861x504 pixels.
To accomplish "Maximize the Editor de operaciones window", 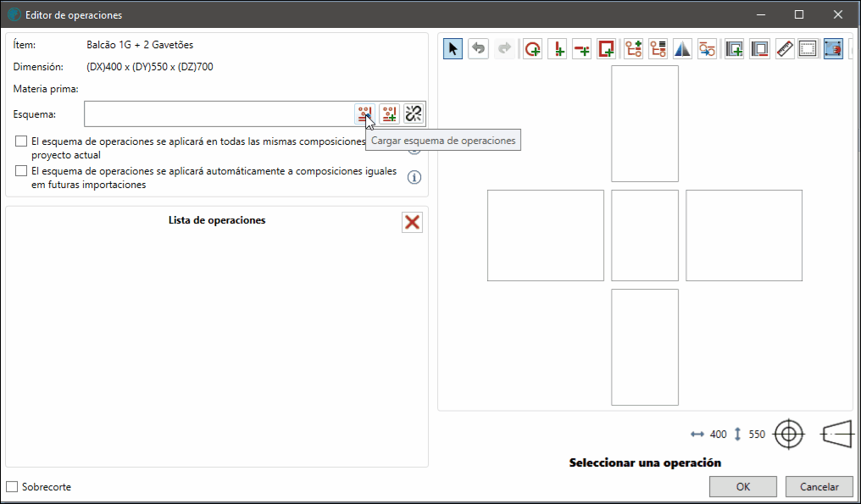I will pyautogui.click(x=799, y=15).
